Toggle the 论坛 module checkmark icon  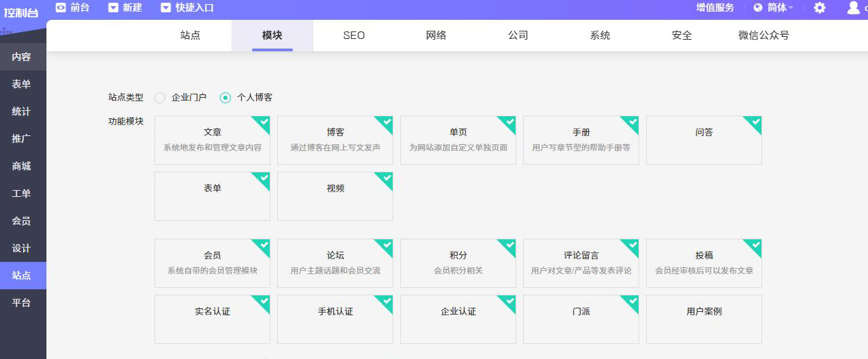[x=386, y=245]
